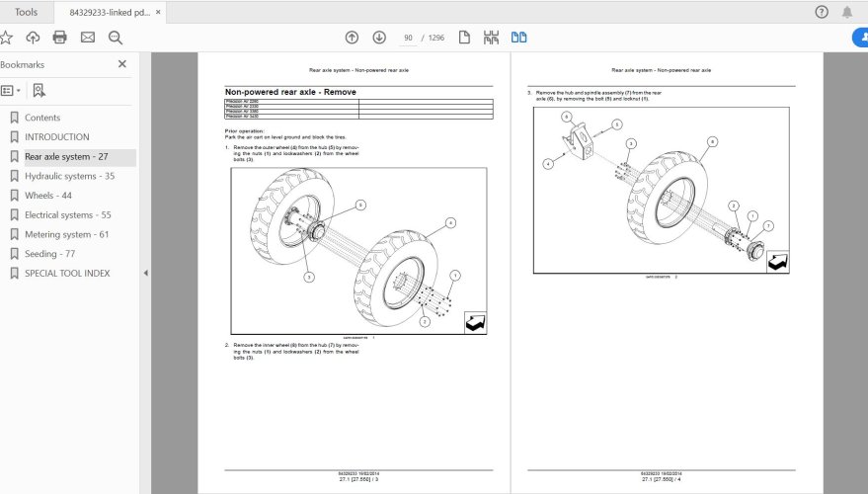868x494 pixels.
Task: Open the bookmarks options dropdown
Action: pyautogui.click(x=11, y=90)
